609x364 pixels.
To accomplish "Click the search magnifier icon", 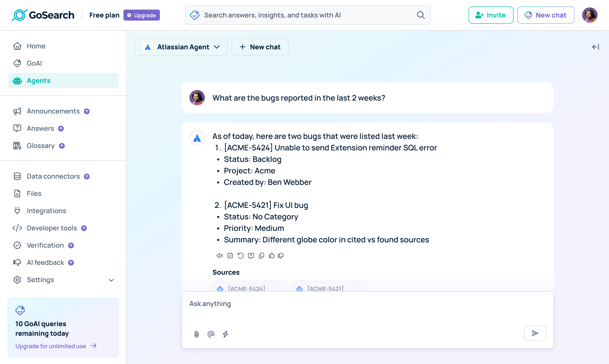I will (x=421, y=15).
